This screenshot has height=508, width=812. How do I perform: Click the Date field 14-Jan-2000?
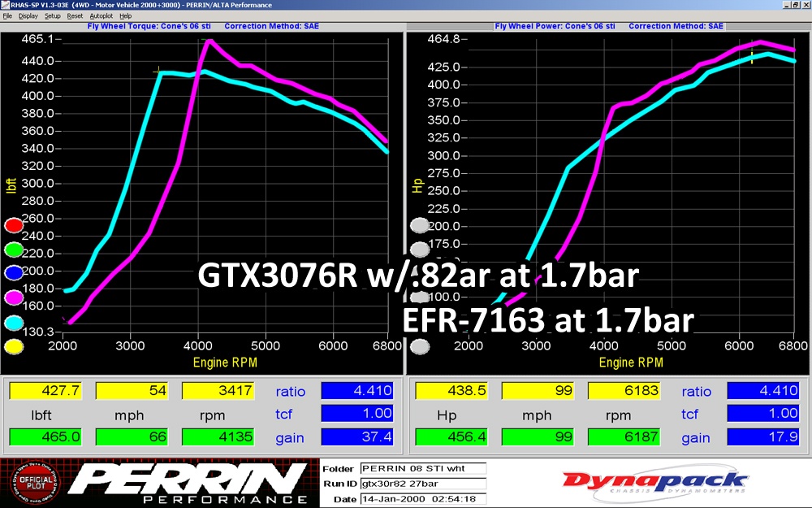click(x=423, y=499)
